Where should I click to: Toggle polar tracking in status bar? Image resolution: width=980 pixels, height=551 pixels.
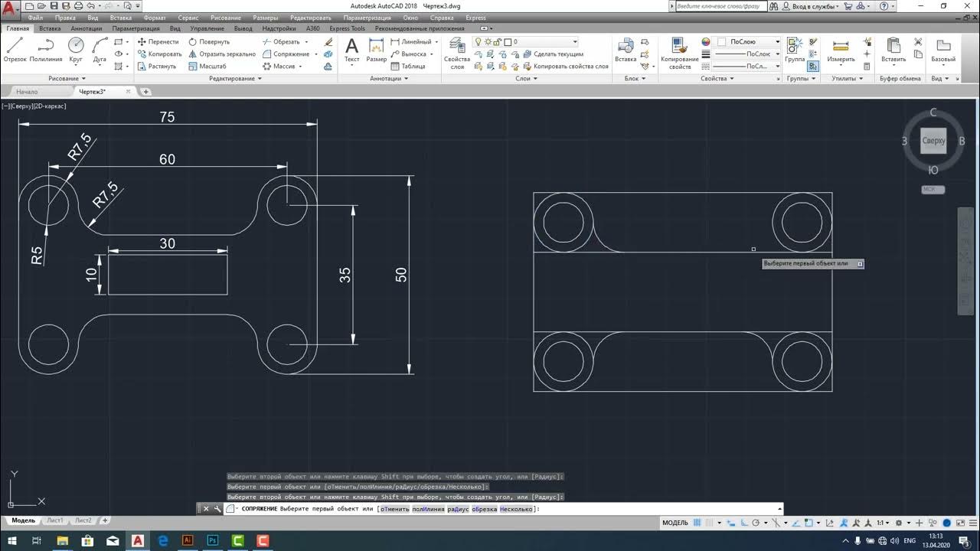[756, 523]
